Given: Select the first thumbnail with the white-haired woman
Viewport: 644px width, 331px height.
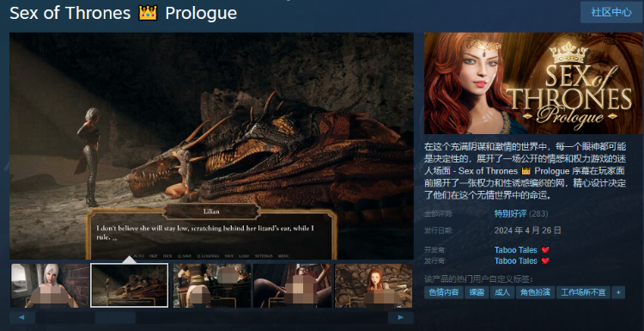Looking at the screenshot, I should 50,285.
